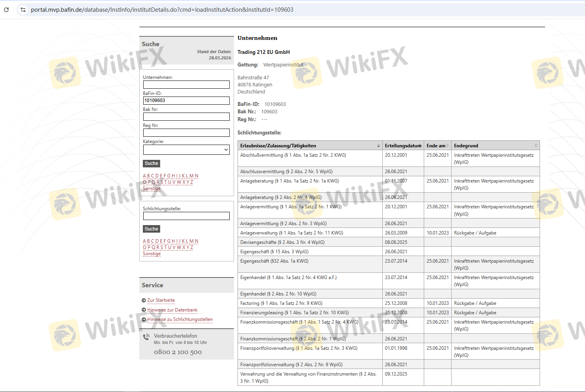Viewport: 585px width, 392px height.
Task: Open the Zur Startseite link
Action: click(x=161, y=300)
